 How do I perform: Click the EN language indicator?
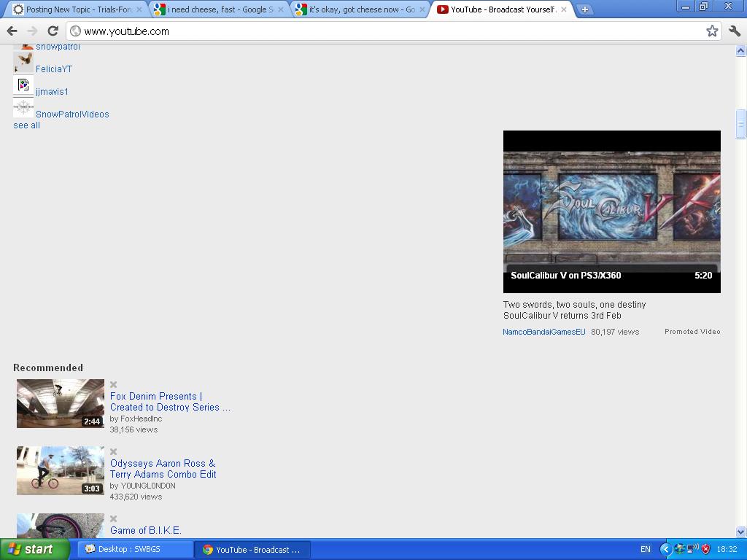point(646,550)
